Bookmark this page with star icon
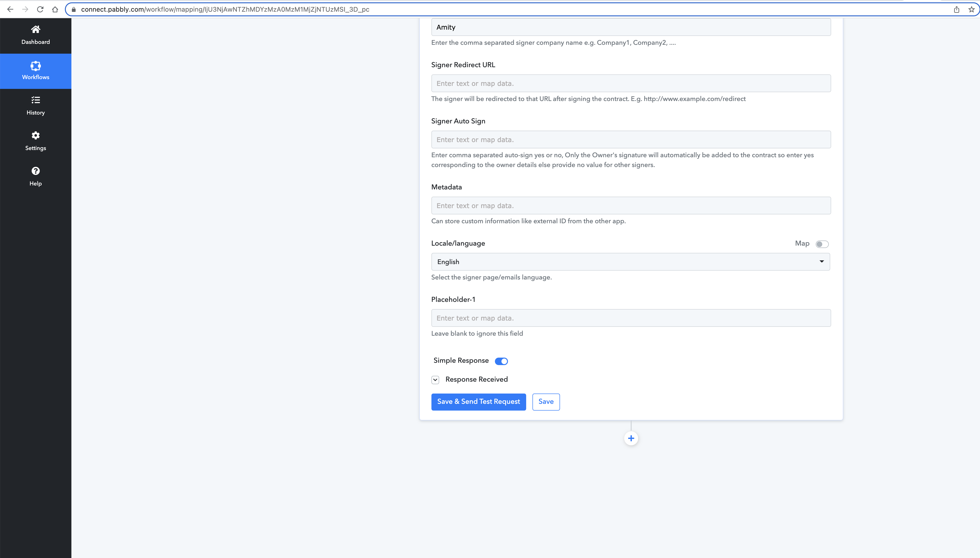 971,9
